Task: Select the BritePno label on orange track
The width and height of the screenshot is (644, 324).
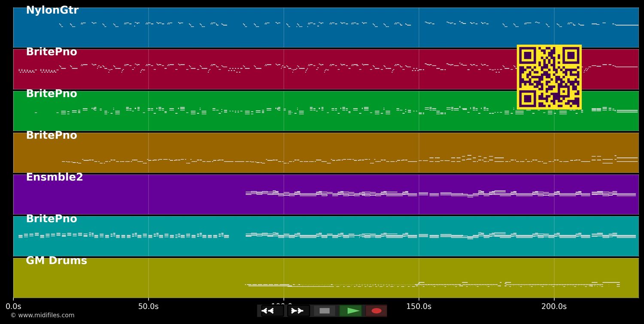Action: pyautogui.click(x=52, y=136)
